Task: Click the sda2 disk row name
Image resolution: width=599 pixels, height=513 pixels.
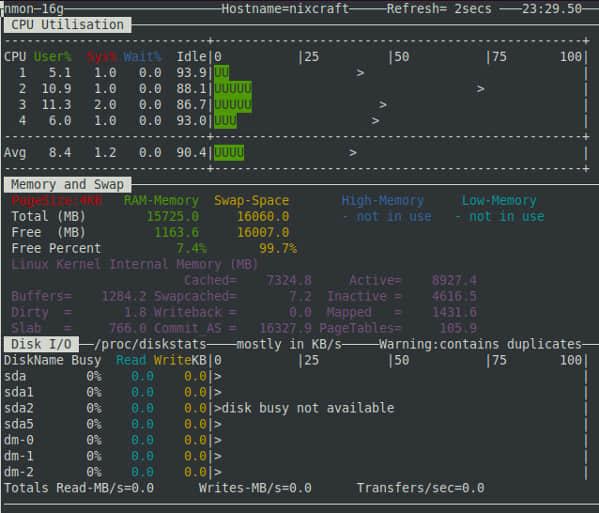Action: (19, 408)
